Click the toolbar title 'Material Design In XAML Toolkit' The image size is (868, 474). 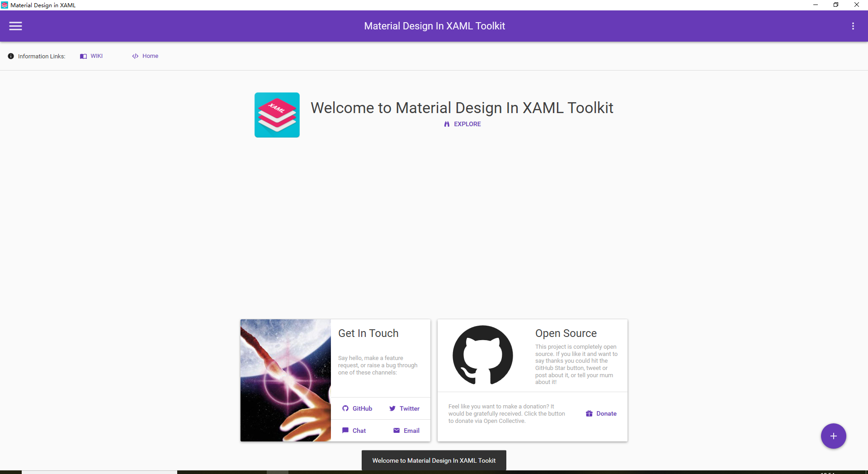tap(434, 26)
